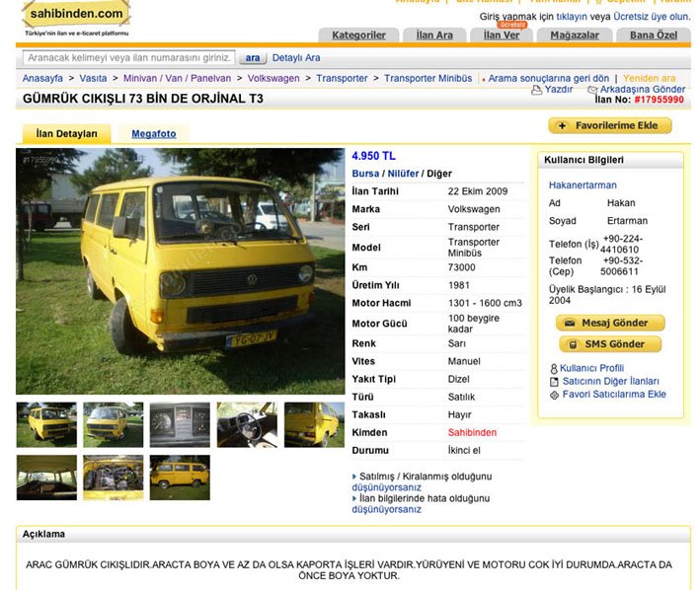Report listing error: 'düşünüyorsanız' under İlan bilgilerinde hata
This screenshot has width=700, height=590.
(387, 509)
